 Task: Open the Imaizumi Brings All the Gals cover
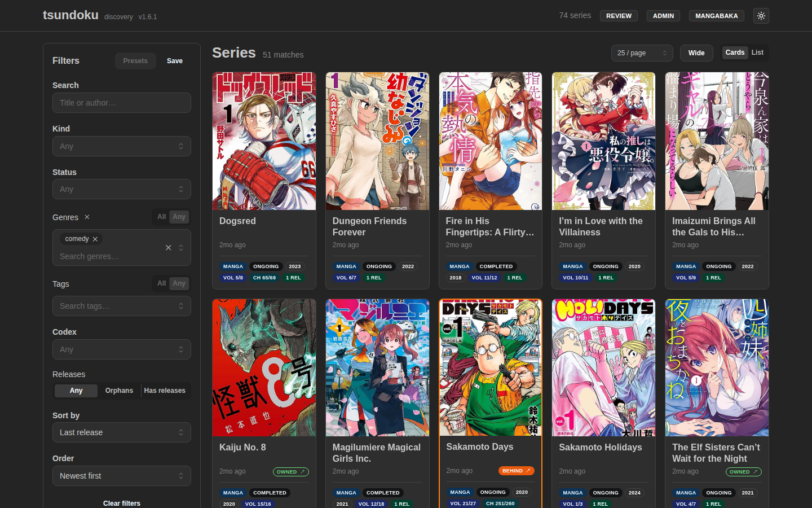717,141
